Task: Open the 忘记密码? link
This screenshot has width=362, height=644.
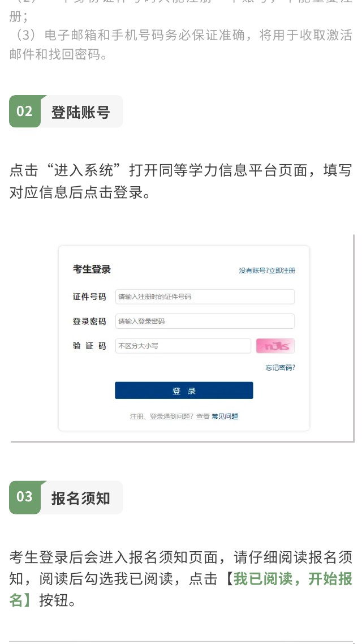Action: tap(280, 367)
